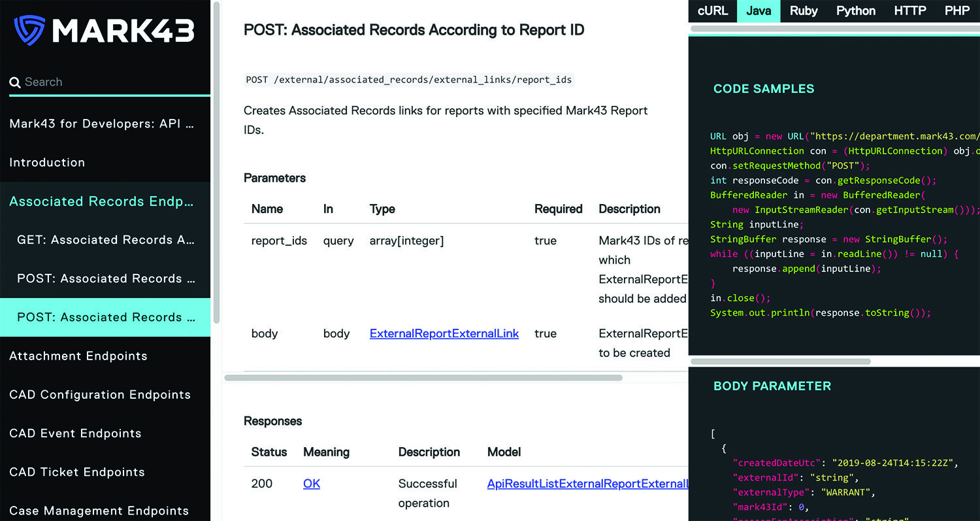Collapse Associated Records Endpoints section
980x521 pixels.
tap(102, 201)
